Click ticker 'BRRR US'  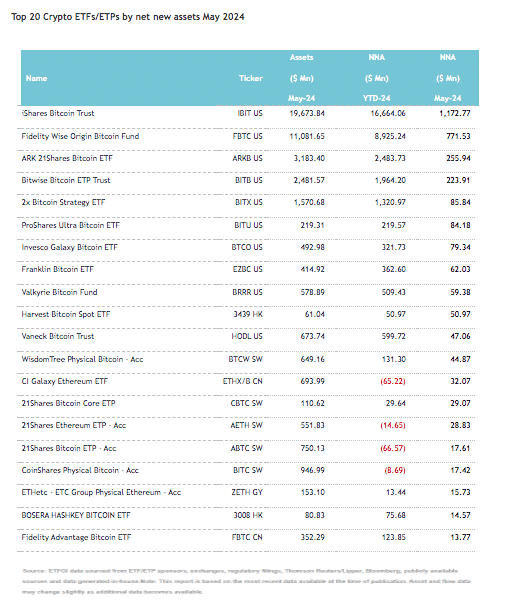click(x=247, y=293)
